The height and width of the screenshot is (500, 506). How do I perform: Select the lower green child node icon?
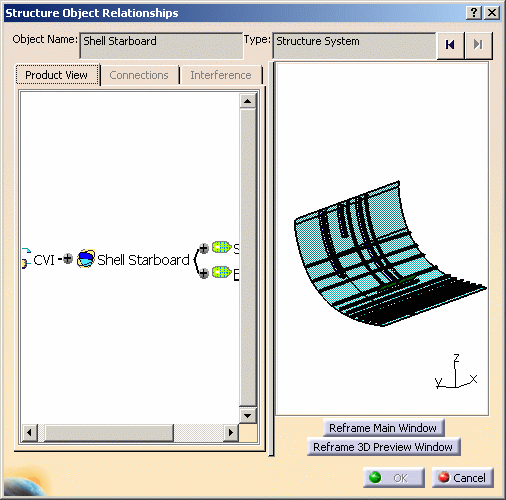(222, 272)
